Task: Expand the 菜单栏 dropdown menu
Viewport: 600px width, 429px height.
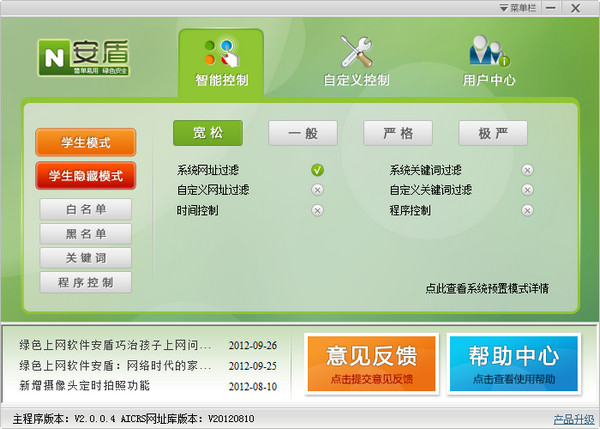Action: coord(521,7)
